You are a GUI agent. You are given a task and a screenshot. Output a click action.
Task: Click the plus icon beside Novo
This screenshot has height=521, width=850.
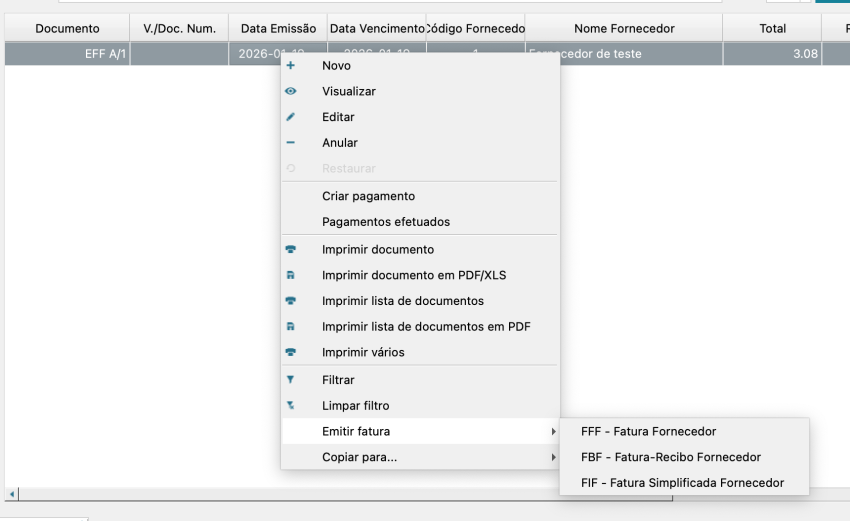291,65
